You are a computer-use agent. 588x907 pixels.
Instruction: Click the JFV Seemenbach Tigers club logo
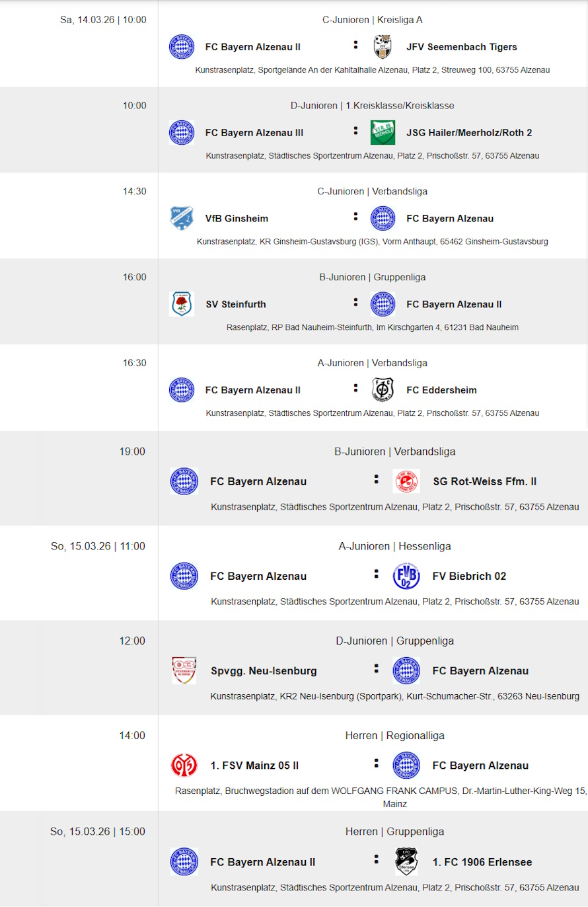point(383,47)
